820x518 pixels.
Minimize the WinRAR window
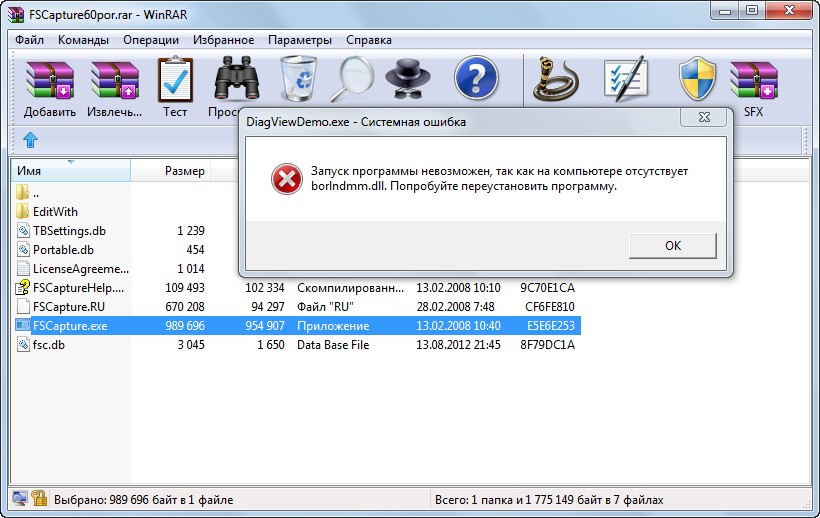[x=725, y=11]
